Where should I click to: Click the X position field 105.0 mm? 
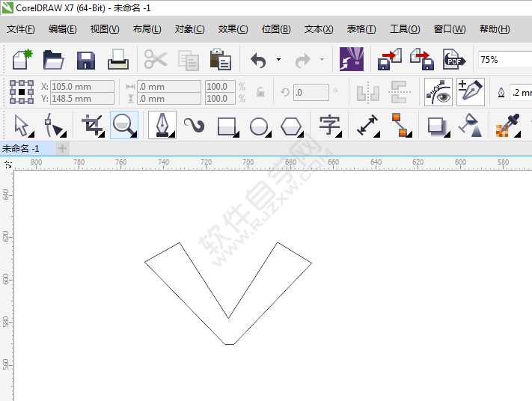pos(82,87)
